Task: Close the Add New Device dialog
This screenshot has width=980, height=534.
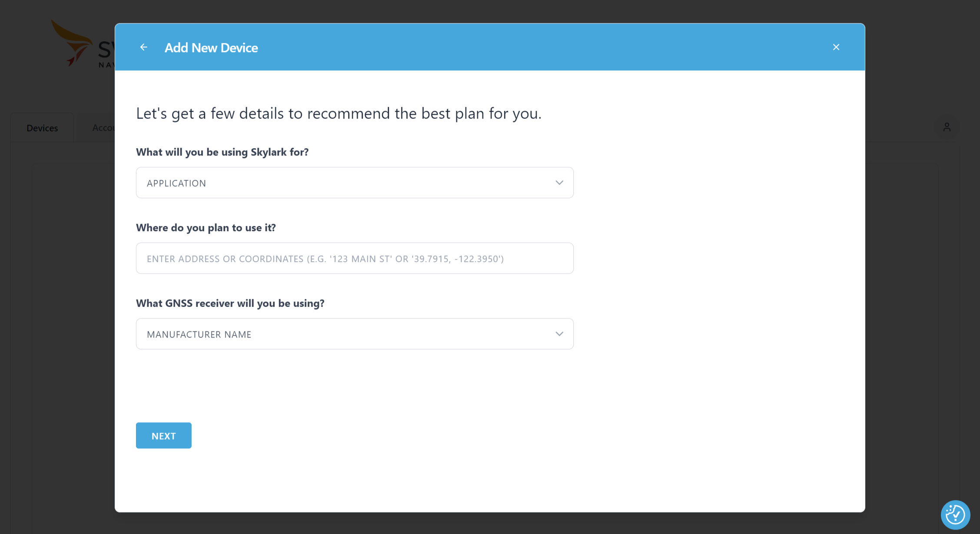Action: (x=836, y=47)
